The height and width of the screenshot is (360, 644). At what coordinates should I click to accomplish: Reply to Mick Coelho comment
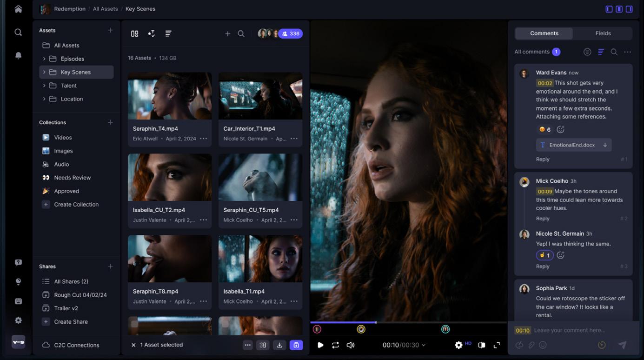(x=543, y=219)
